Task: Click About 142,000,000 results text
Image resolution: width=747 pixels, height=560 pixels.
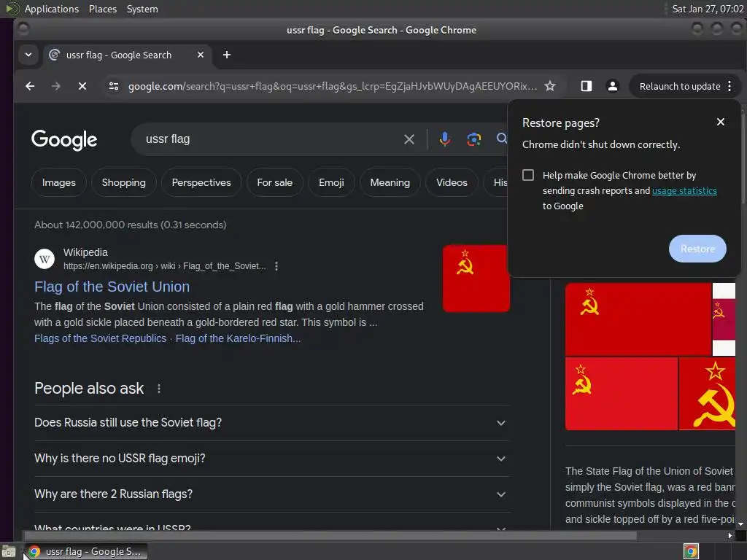Action: 130,225
